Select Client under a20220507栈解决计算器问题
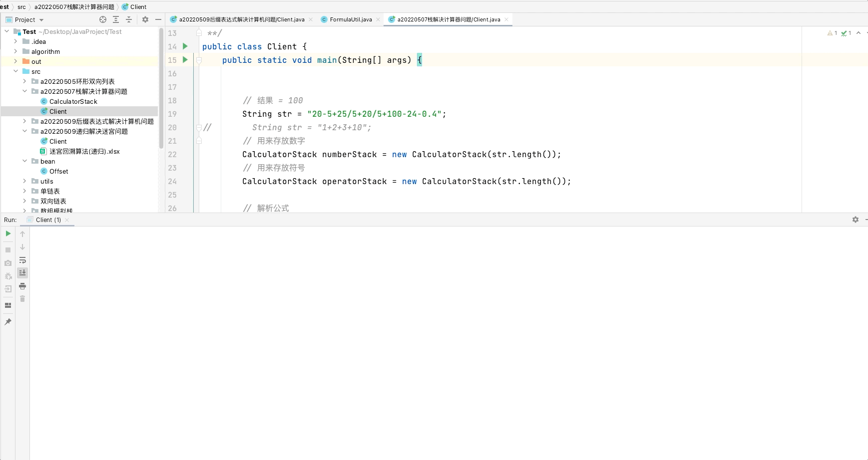The width and height of the screenshot is (868, 460). (57, 111)
